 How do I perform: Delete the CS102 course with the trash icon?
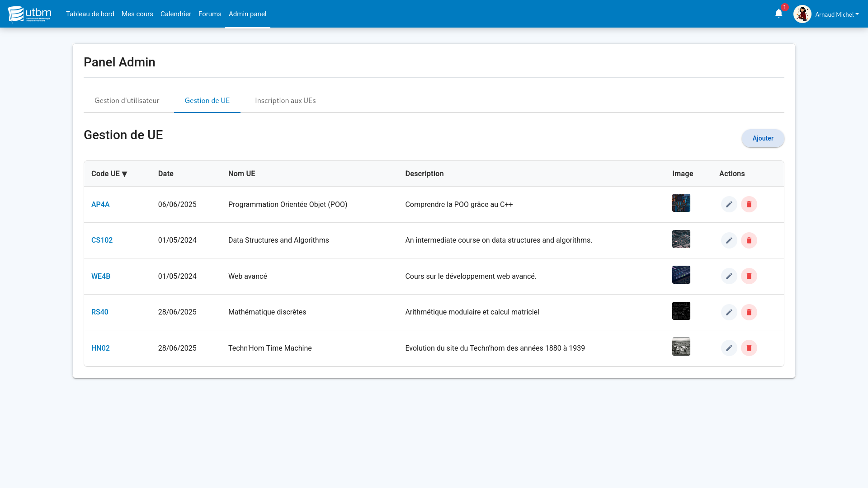[749, 240]
